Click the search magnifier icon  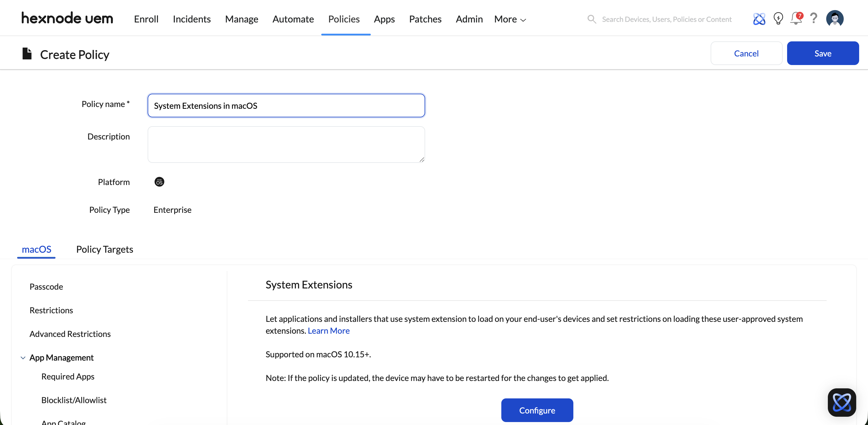coord(592,19)
